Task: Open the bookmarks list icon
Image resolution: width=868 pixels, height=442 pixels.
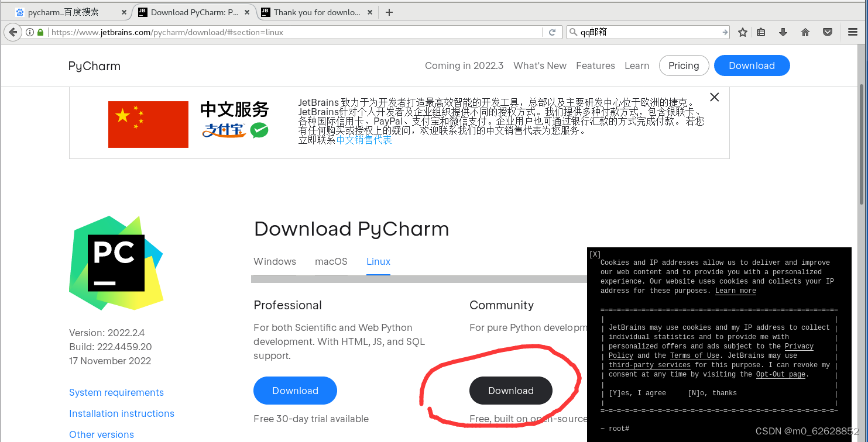Action: coord(761,33)
